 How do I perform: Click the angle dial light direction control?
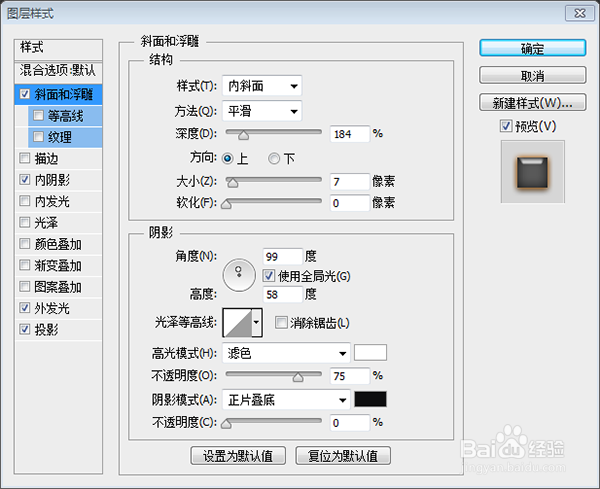tap(239, 275)
